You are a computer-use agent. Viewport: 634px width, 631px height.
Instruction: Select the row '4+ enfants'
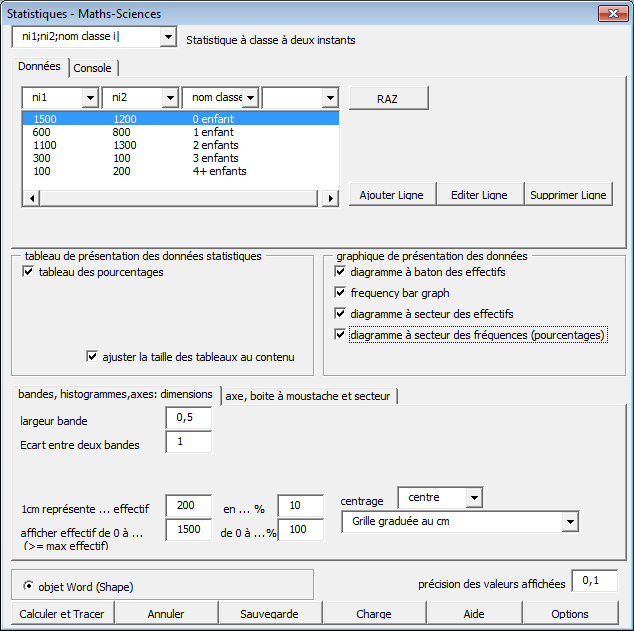point(181,171)
